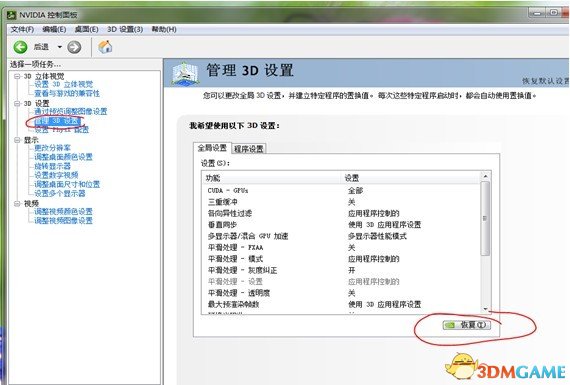
Task: Click settings list scroll down arrow
Action: (485, 309)
